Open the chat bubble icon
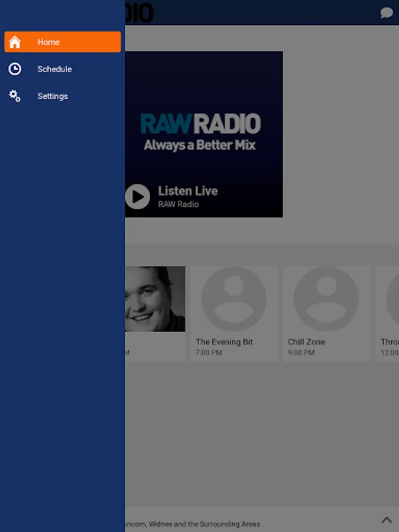The width and height of the screenshot is (399, 532). (387, 13)
